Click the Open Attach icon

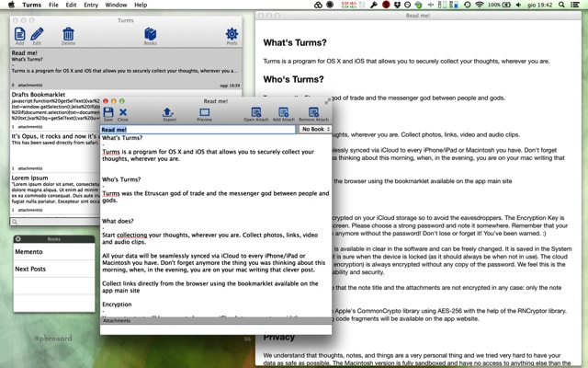(x=256, y=112)
